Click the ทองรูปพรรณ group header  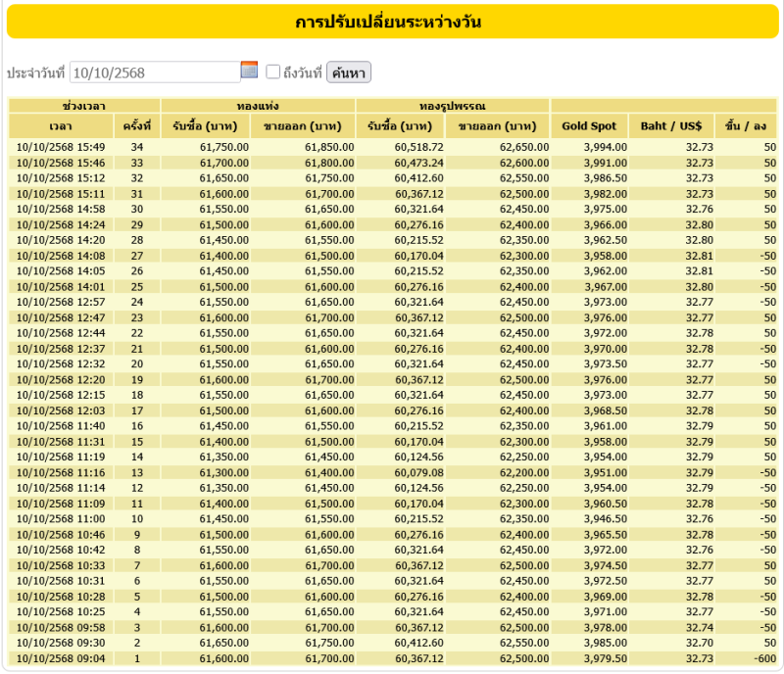coord(453,105)
